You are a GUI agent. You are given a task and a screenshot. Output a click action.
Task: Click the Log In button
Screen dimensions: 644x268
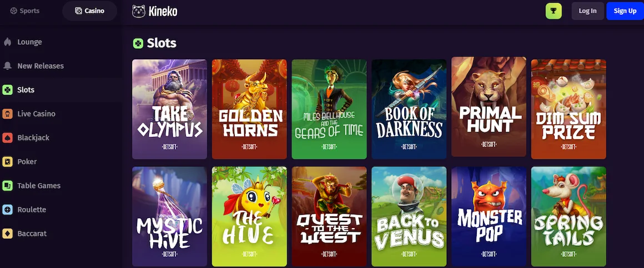point(587,11)
